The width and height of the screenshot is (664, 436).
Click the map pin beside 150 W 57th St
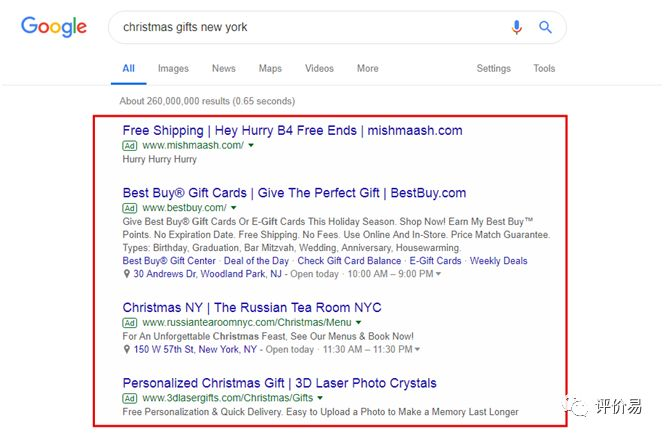[x=126, y=350]
